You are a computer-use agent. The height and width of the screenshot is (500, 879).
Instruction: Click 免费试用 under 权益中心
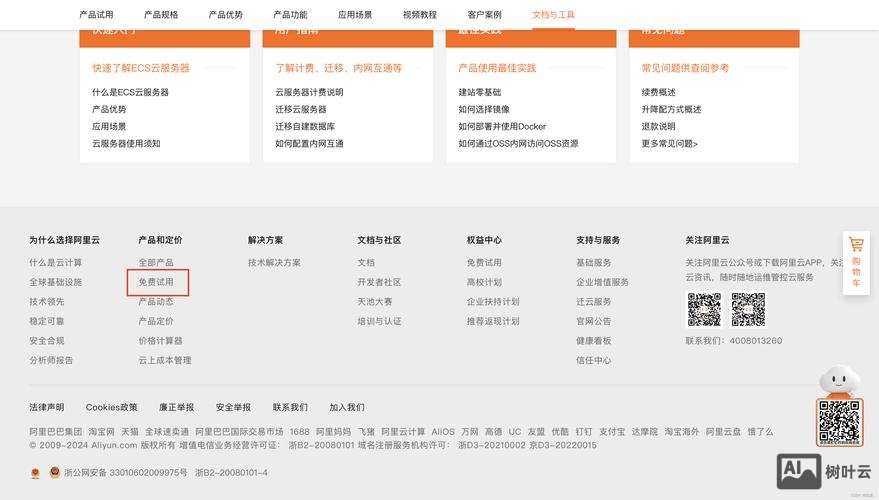(484, 262)
